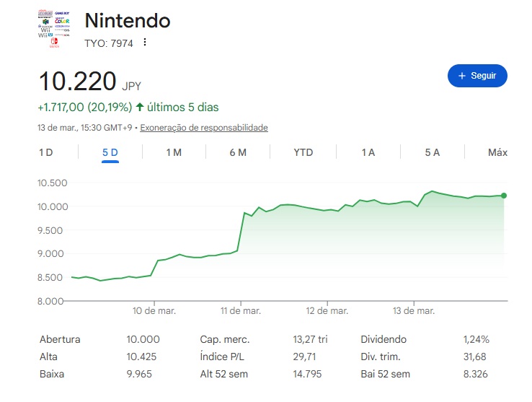Select the Máx range tab
Viewport: 532px width, 402px height.
[x=497, y=152]
